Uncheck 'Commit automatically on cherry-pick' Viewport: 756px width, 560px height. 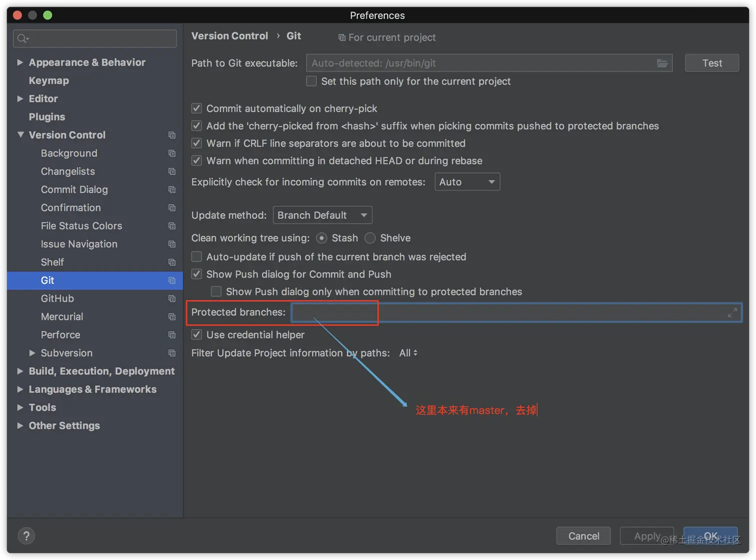point(196,108)
